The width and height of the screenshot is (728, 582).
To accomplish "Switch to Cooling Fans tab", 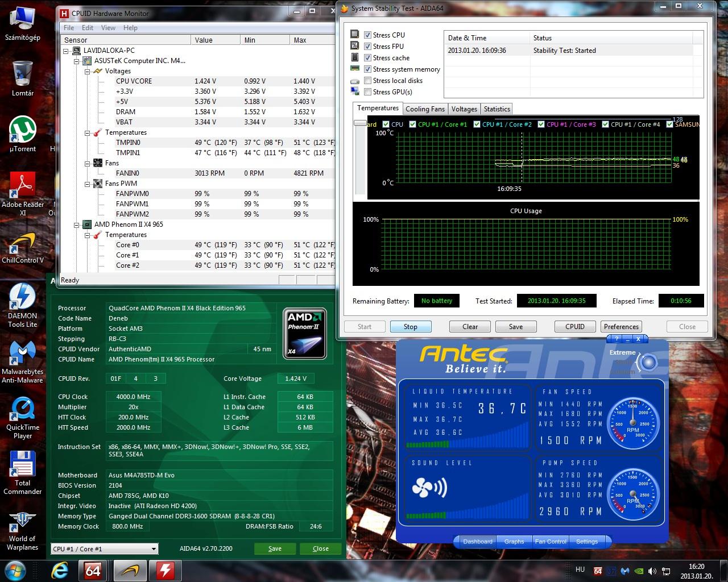I will pyautogui.click(x=425, y=109).
